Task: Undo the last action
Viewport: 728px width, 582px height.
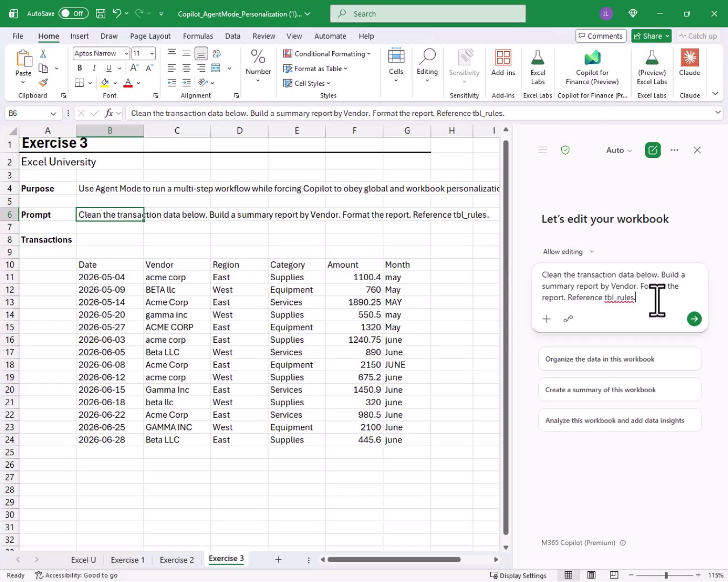Action: tap(116, 13)
